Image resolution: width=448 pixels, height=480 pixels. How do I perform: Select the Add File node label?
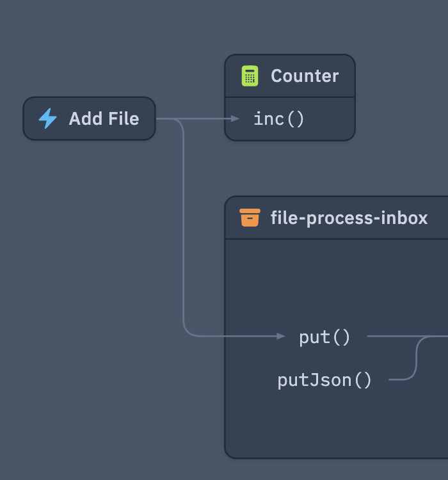click(104, 118)
